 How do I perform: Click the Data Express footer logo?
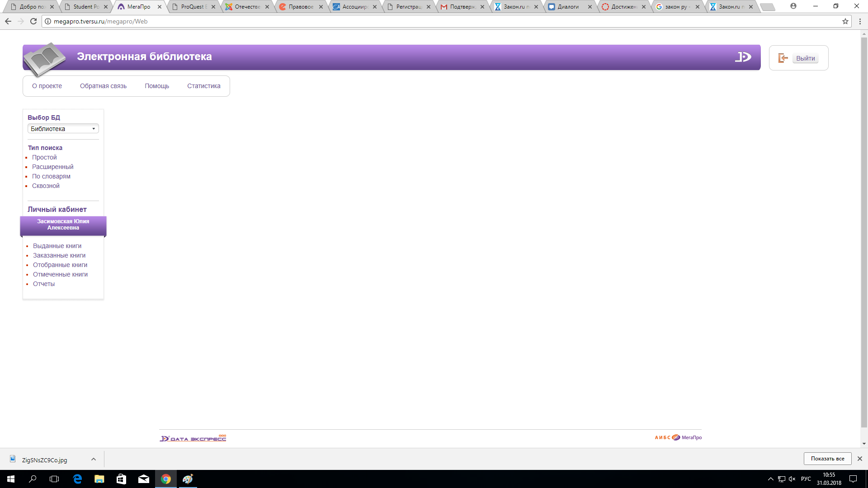coord(193,438)
